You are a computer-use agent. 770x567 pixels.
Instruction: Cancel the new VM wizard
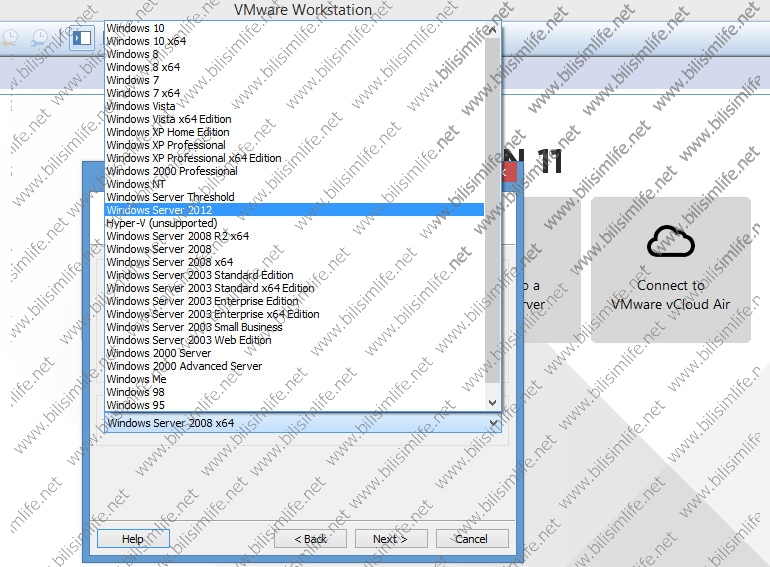point(472,539)
